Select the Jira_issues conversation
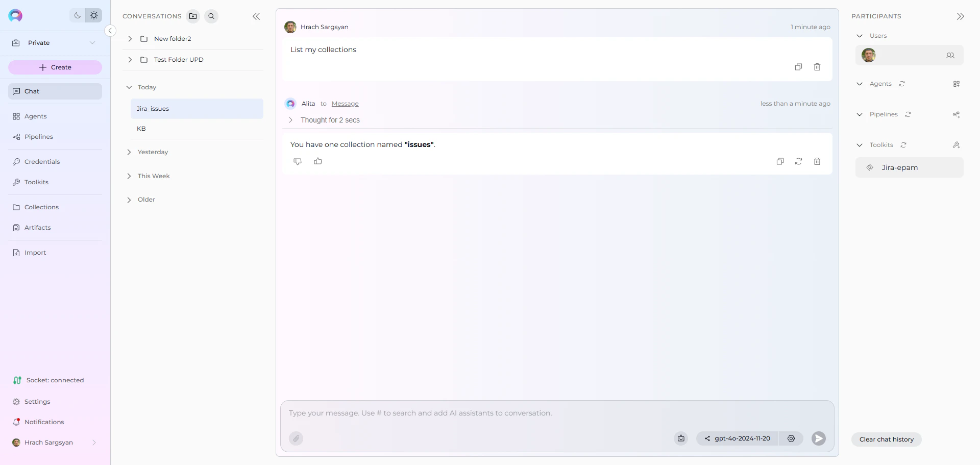This screenshot has height=465, width=980. [x=197, y=108]
